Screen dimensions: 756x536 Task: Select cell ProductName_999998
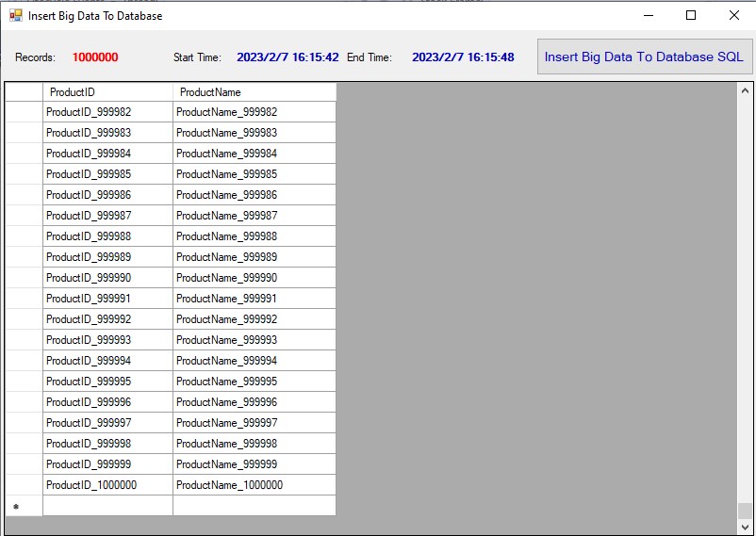coord(255,444)
